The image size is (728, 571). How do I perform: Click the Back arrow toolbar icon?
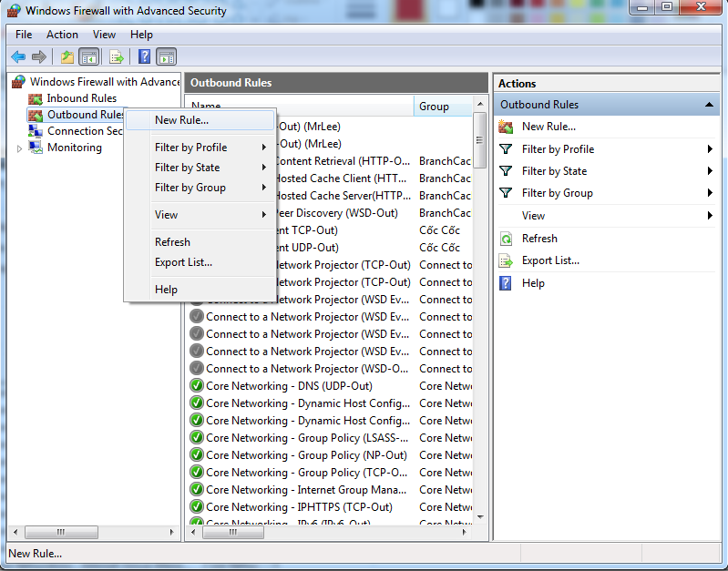point(17,56)
